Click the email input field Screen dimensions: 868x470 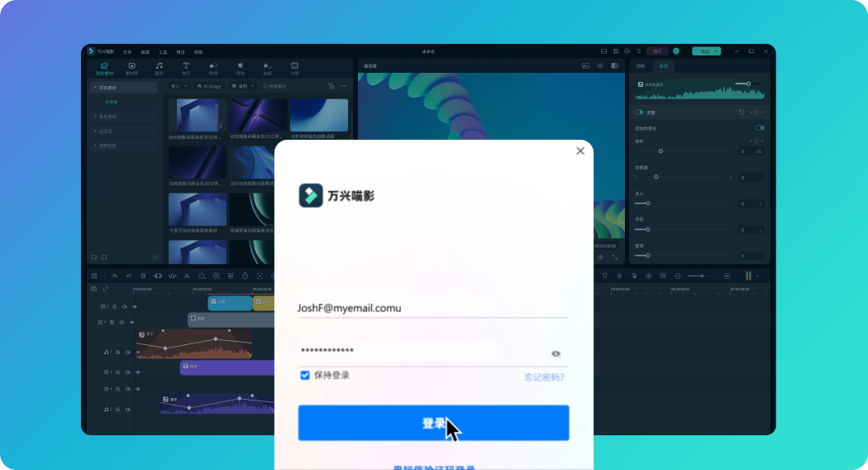[x=432, y=307]
